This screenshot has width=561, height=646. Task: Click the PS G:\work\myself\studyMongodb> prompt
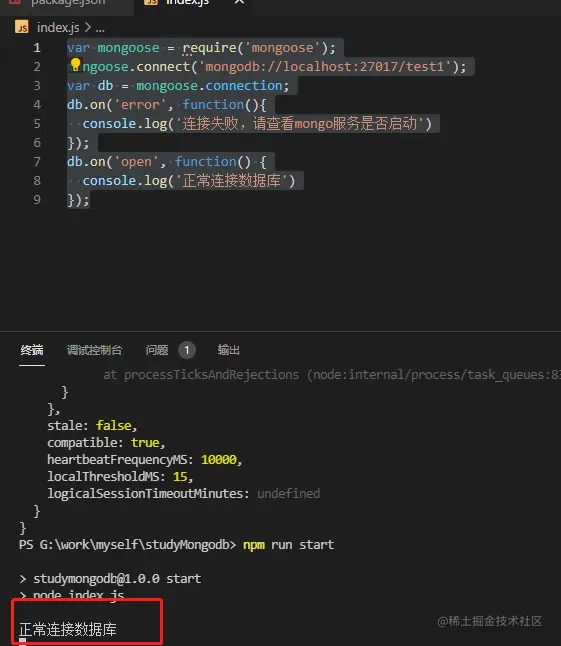pyautogui.click(x=127, y=545)
